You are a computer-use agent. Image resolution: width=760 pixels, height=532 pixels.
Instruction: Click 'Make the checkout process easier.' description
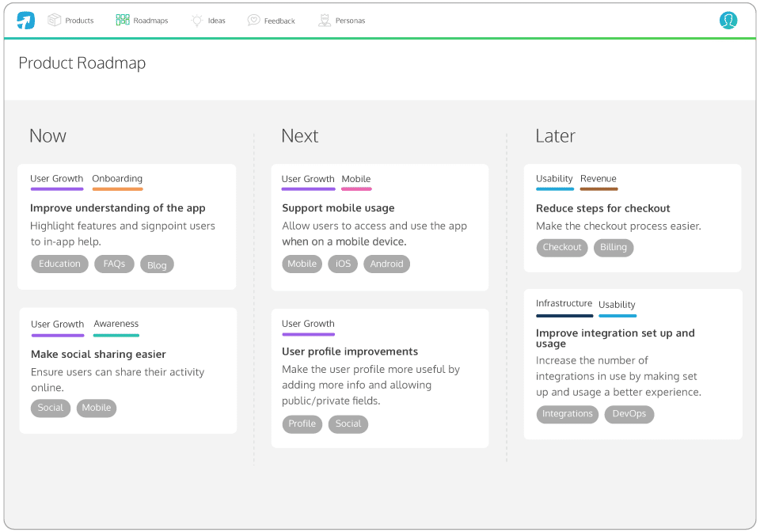(618, 226)
